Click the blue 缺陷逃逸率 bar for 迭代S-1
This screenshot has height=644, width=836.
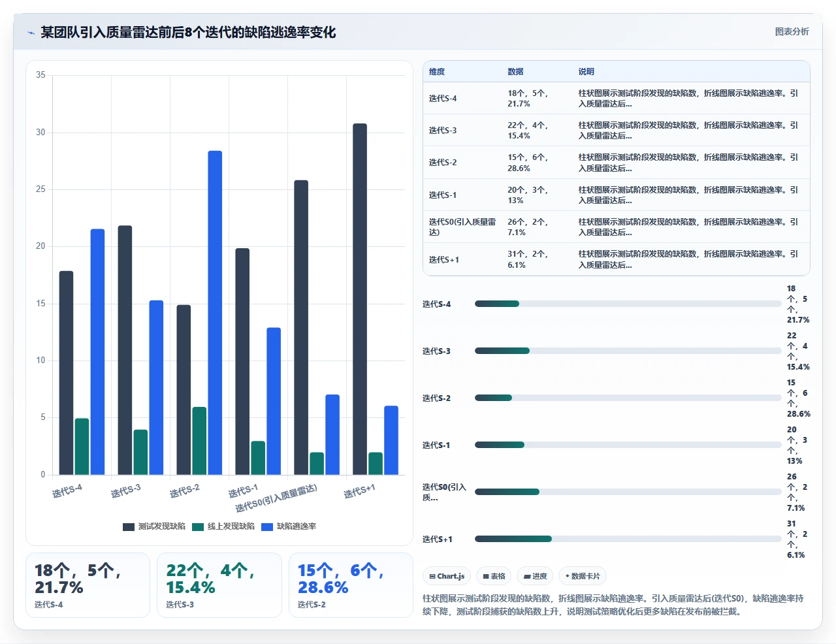click(274, 401)
